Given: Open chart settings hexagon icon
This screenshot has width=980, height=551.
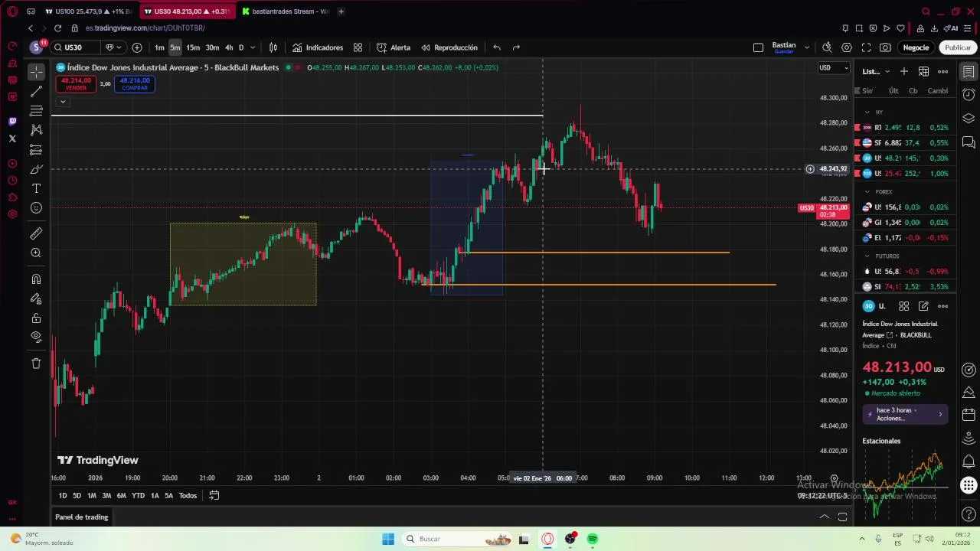Looking at the screenshot, I should pos(847,47).
